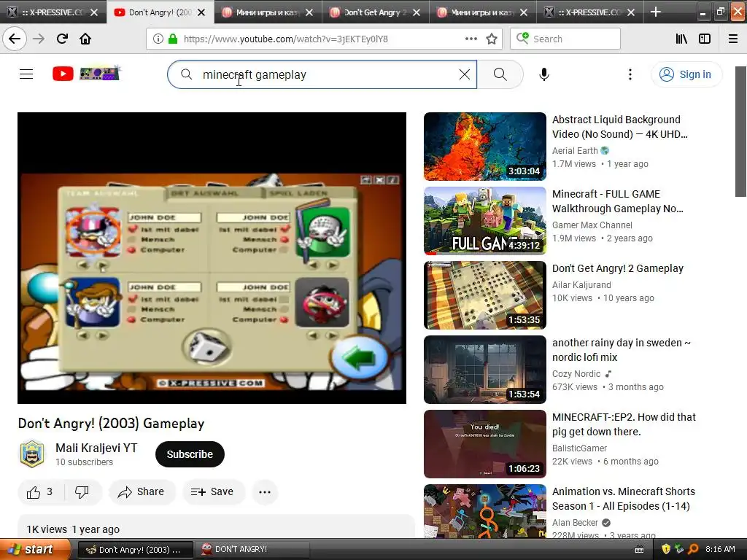Click Sign in button
The height and width of the screenshot is (560, 747).
click(686, 74)
